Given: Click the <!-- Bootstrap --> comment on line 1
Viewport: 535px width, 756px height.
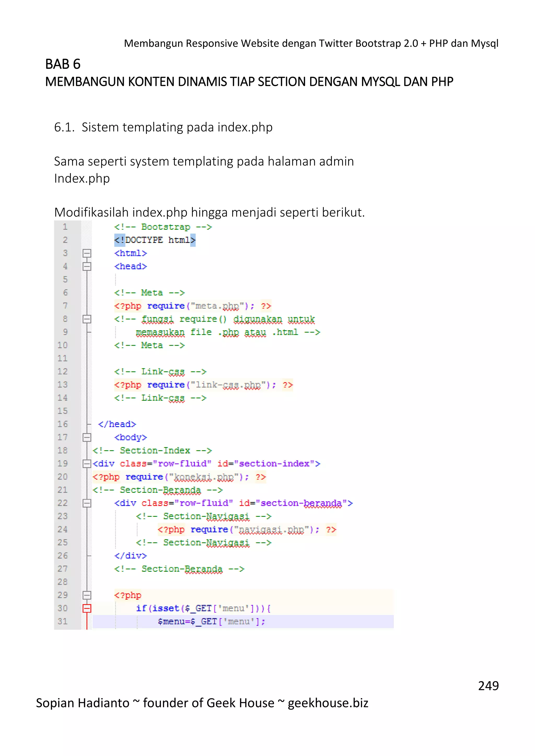Looking at the screenshot, I should pyautogui.click(x=163, y=227).
